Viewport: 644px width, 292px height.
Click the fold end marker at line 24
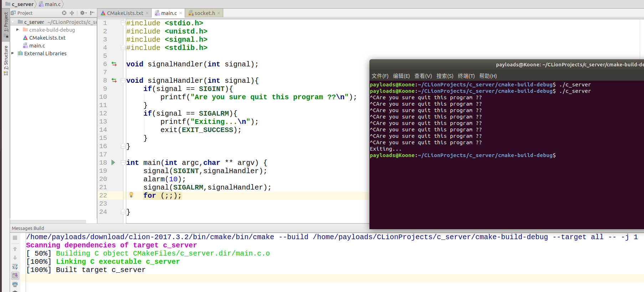pos(123,212)
